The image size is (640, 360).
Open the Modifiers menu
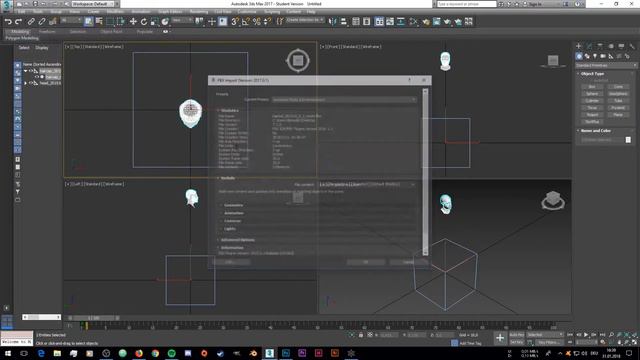coord(115,12)
